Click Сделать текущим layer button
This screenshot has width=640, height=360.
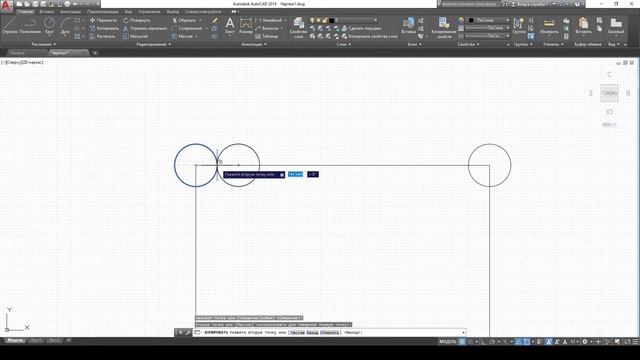pyautogui.click(x=362, y=28)
